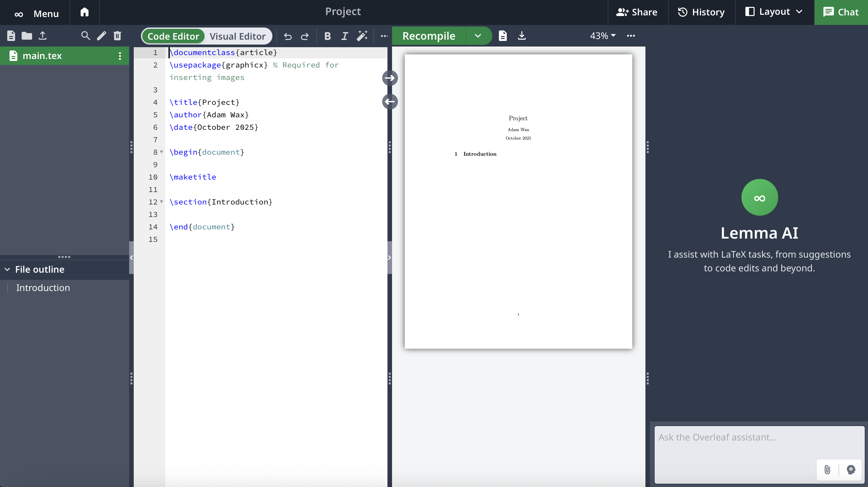Toggle bold formatting
Image resolution: width=868 pixels, height=487 pixels.
(327, 36)
